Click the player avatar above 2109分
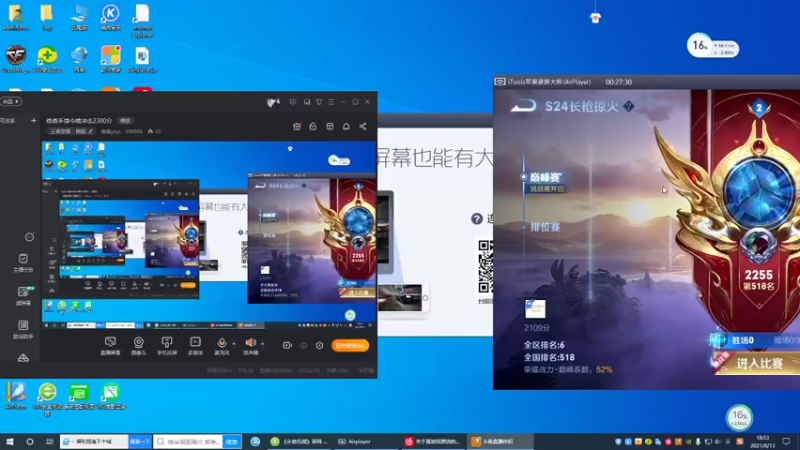800x450 pixels. pyautogui.click(x=535, y=309)
